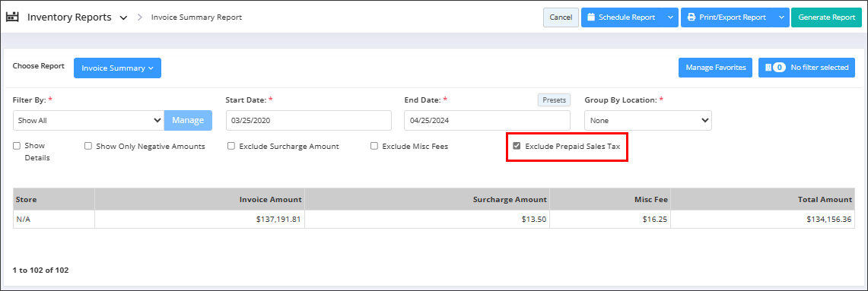Image resolution: width=868 pixels, height=291 pixels.
Task: Uncheck Exclude Prepaid Sales Tax
Action: point(517,146)
